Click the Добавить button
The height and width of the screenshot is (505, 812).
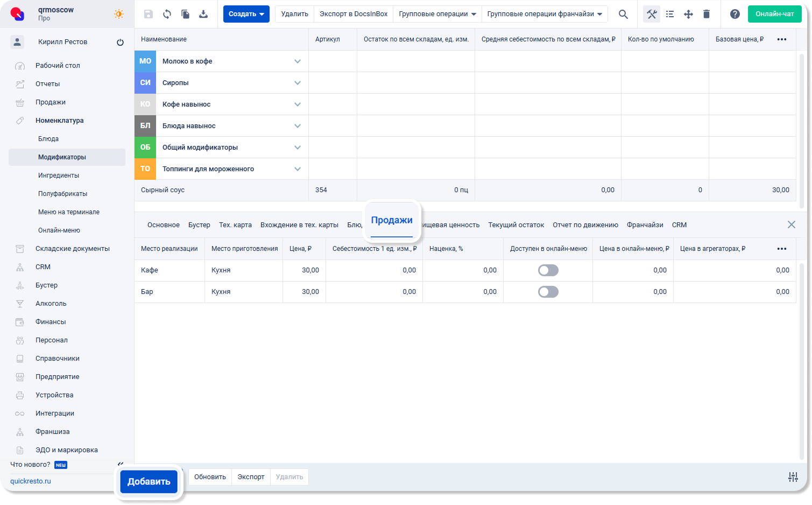(x=149, y=482)
